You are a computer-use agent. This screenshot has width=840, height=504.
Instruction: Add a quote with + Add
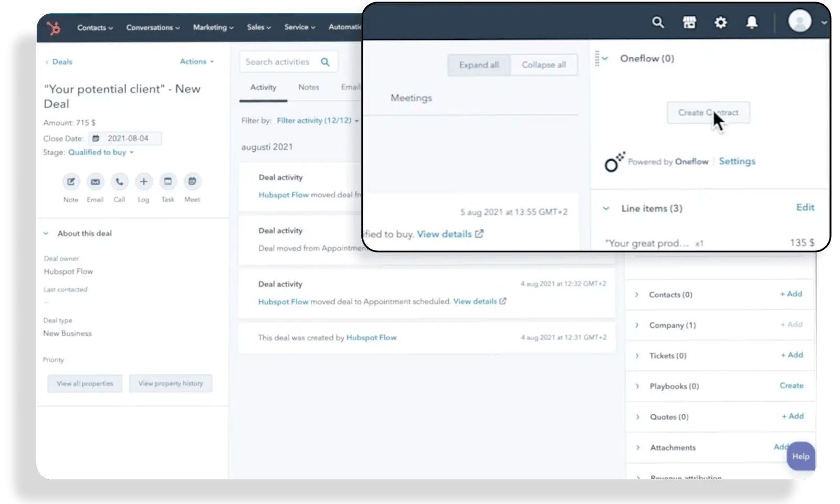tap(793, 416)
